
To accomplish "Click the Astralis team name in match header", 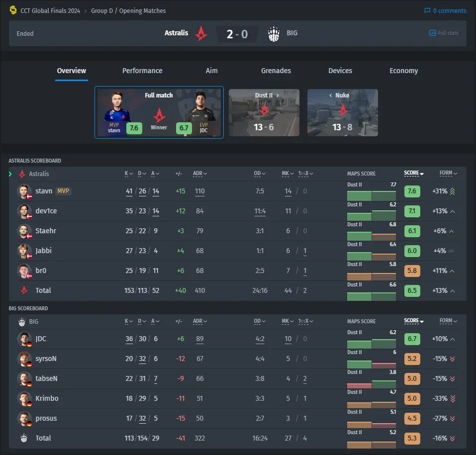I will coord(177,33).
